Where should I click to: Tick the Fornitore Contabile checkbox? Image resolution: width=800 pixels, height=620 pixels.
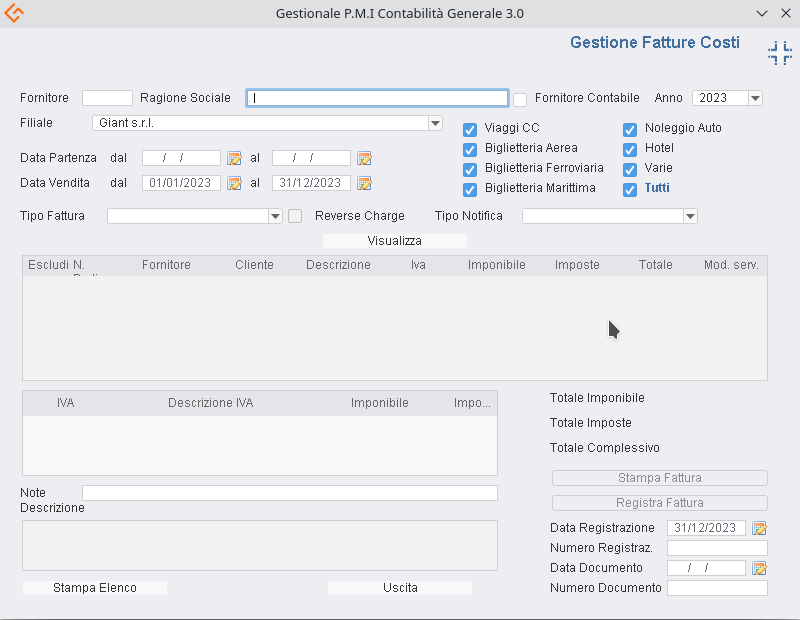pos(520,99)
